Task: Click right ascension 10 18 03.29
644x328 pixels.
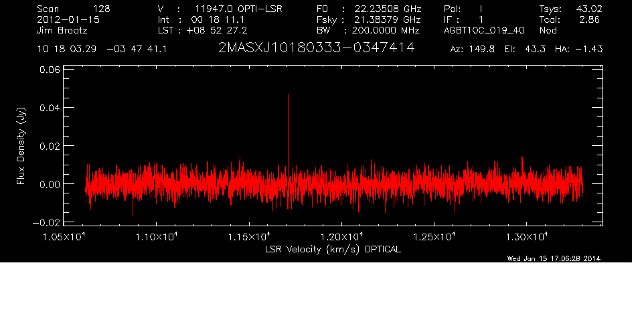Action: point(66,50)
